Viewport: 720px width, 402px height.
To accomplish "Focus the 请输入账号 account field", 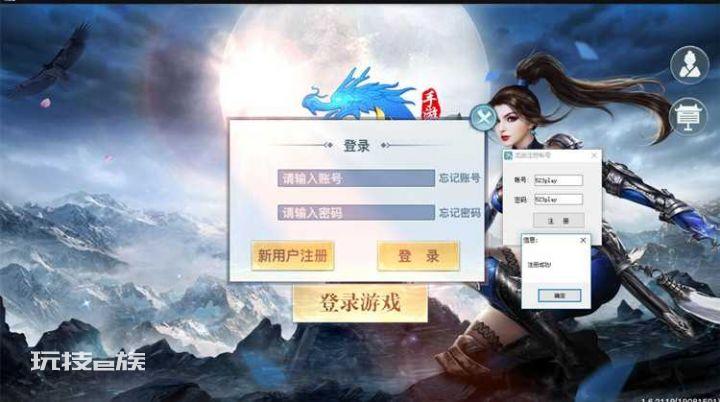I will [356, 178].
